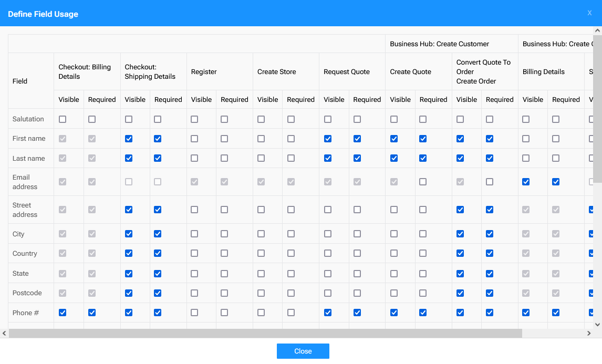
Task: Enable Register Visible for Last name
Action: click(x=194, y=158)
